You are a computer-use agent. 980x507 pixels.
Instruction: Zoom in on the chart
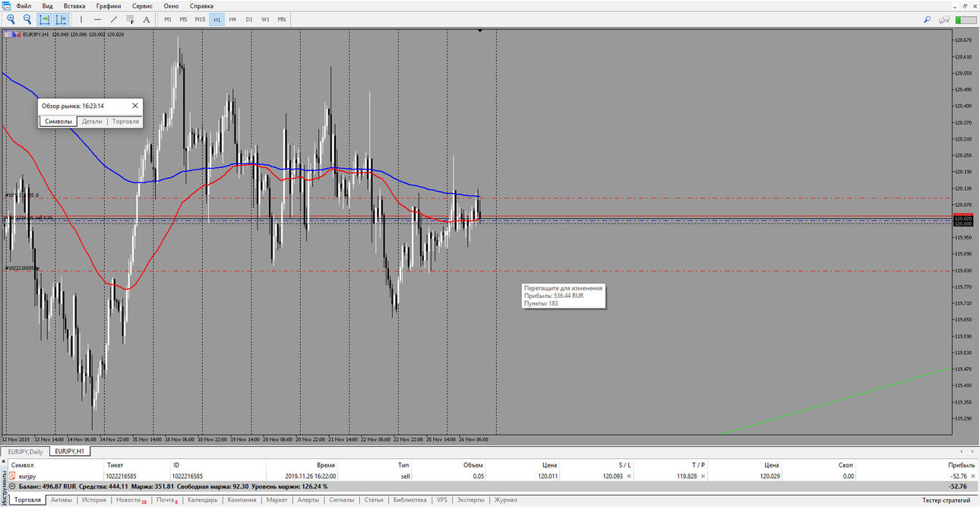(x=11, y=19)
